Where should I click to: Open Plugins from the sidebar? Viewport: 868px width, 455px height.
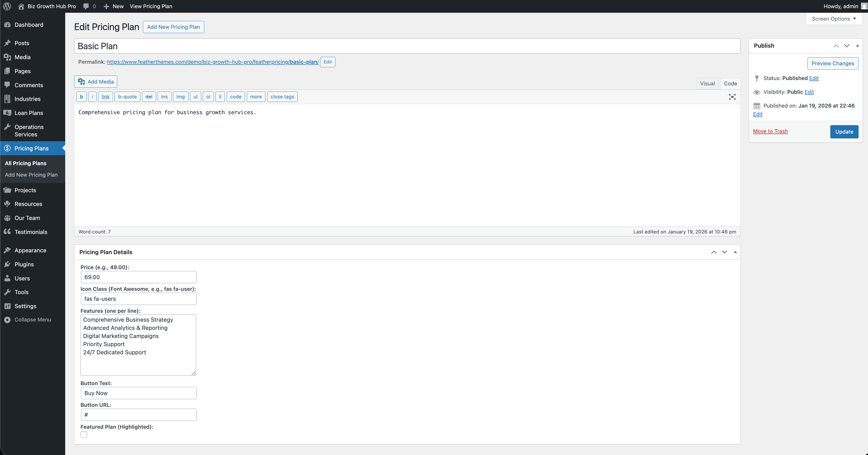(24, 264)
